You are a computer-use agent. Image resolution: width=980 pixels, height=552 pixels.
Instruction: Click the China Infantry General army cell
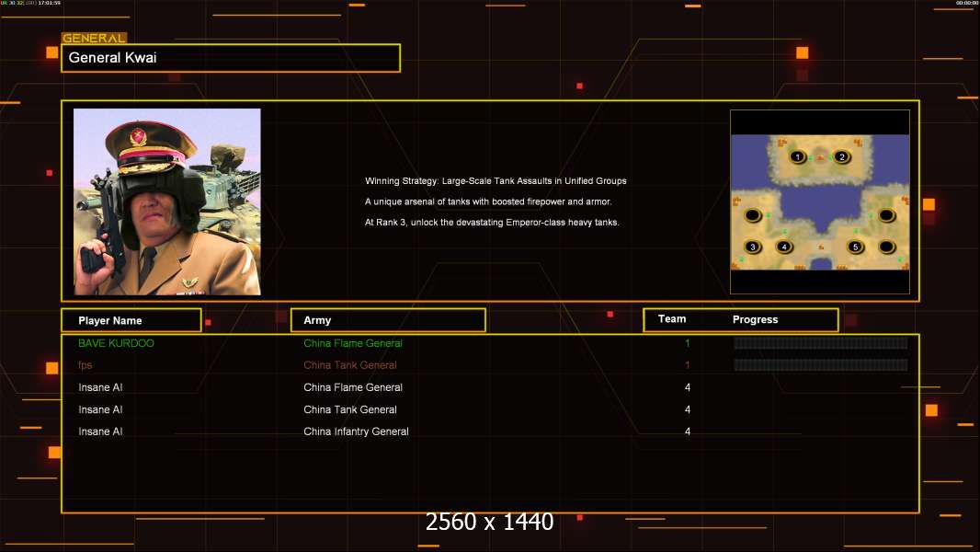point(356,431)
